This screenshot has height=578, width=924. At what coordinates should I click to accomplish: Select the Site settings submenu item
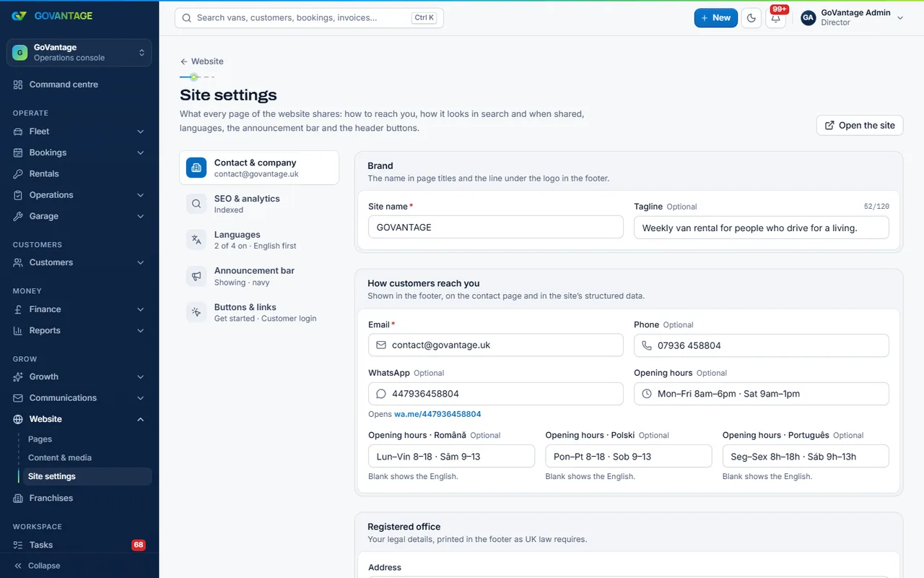click(x=87, y=477)
